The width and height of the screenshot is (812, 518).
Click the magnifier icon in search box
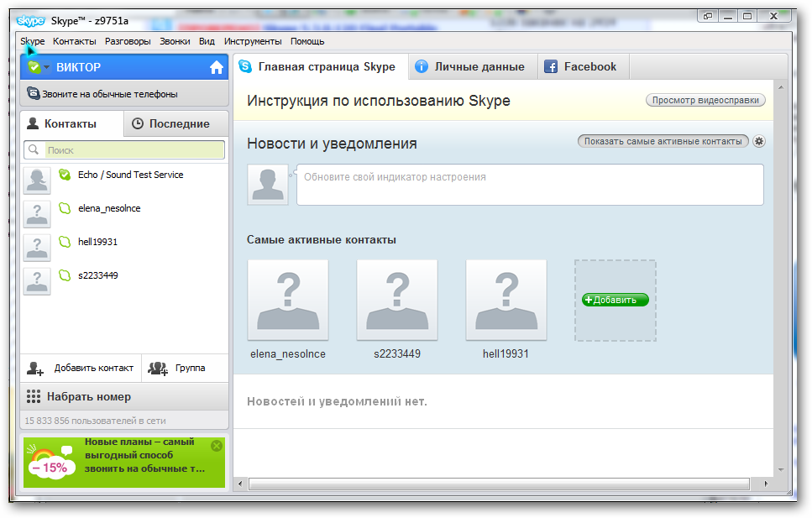coord(34,149)
